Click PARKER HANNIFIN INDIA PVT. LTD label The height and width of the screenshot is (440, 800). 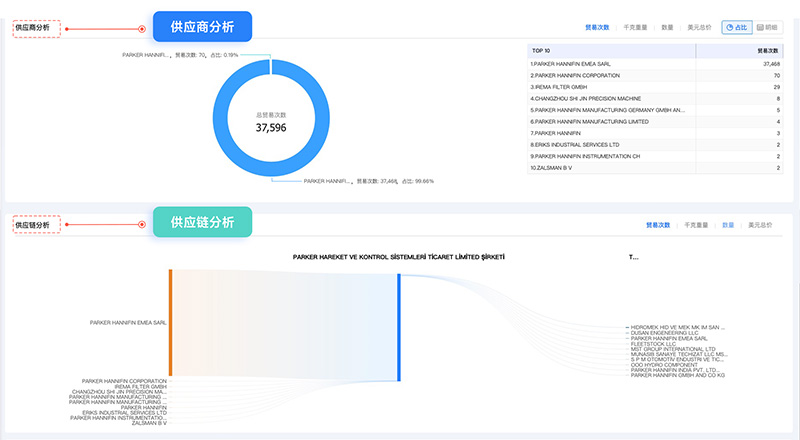pyautogui.click(x=676, y=370)
